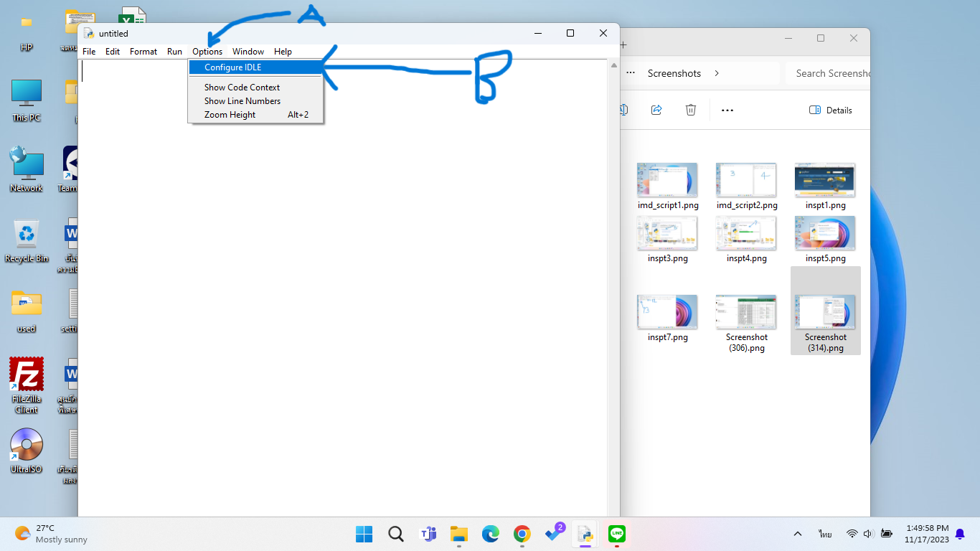Image resolution: width=980 pixels, height=551 pixels.
Task: Open the Format menu
Action: [143, 52]
